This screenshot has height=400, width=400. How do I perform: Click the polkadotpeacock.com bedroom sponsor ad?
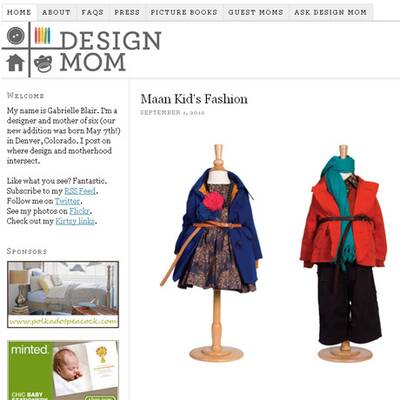63,294
